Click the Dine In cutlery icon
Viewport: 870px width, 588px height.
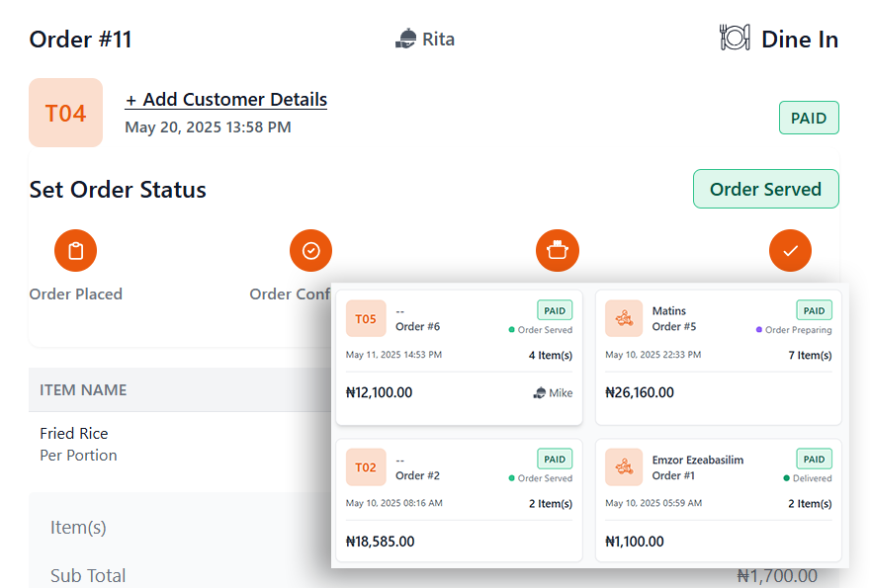pyautogui.click(x=735, y=39)
